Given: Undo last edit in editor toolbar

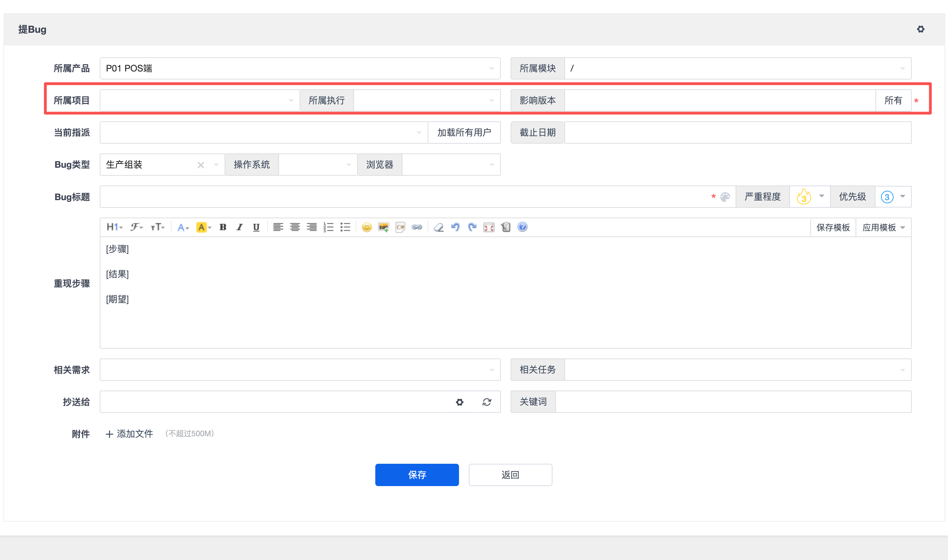Looking at the screenshot, I should click(x=455, y=227).
